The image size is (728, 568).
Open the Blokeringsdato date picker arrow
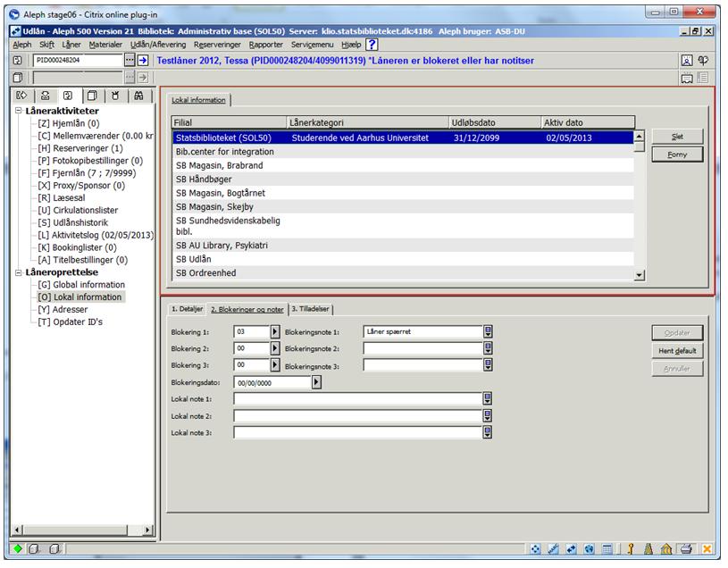pos(317,382)
